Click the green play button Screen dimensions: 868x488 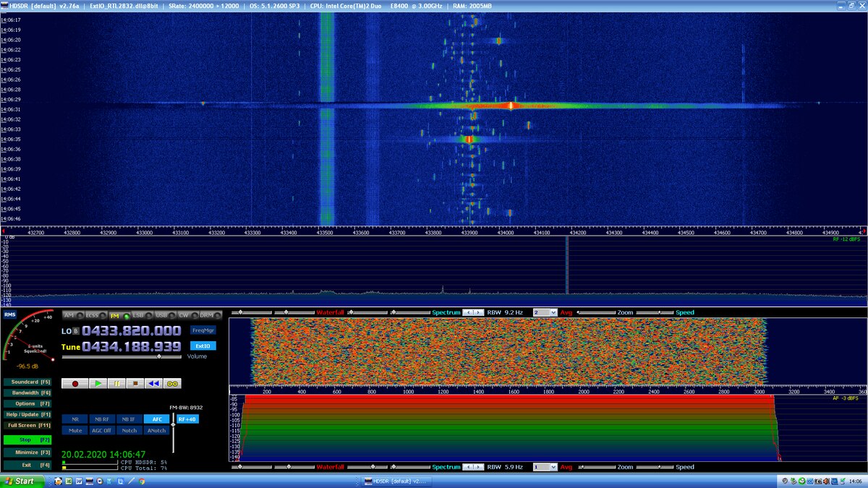pos(98,383)
